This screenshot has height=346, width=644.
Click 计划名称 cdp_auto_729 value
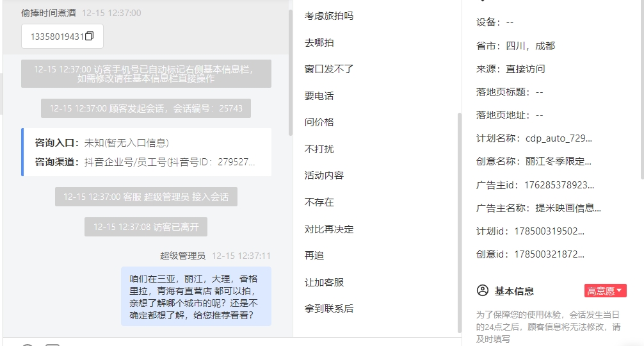[x=559, y=138]
